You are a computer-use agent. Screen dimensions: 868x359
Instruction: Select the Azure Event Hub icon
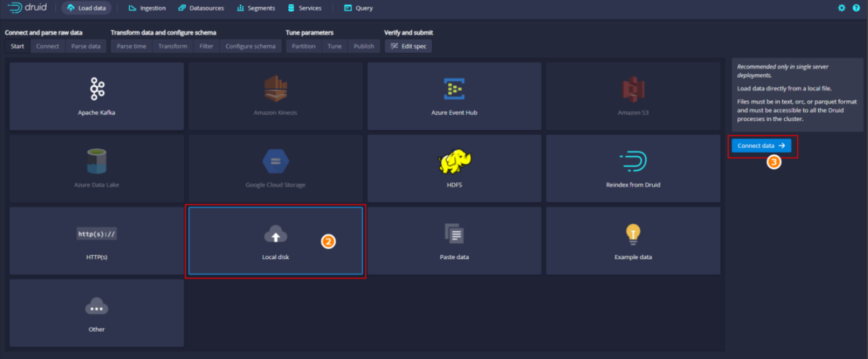click(x=454, y=89)
